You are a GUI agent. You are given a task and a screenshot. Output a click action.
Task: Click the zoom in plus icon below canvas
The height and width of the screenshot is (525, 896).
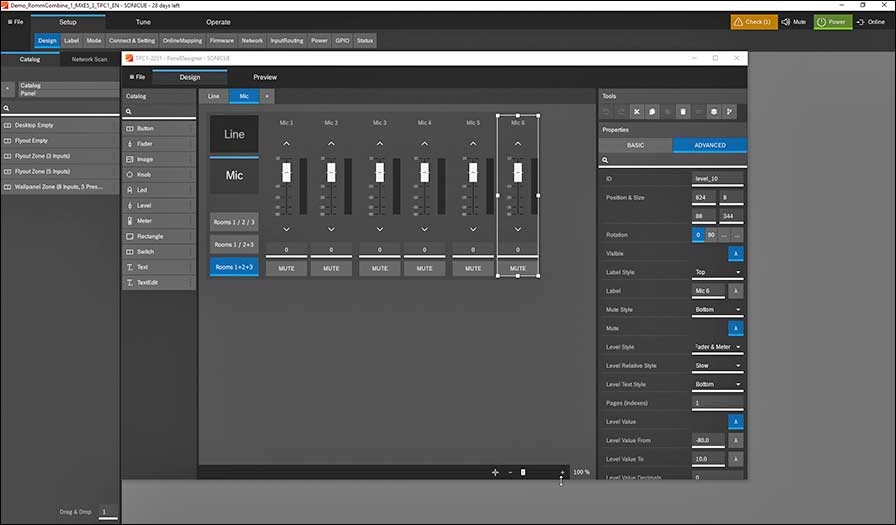point(562,472)
